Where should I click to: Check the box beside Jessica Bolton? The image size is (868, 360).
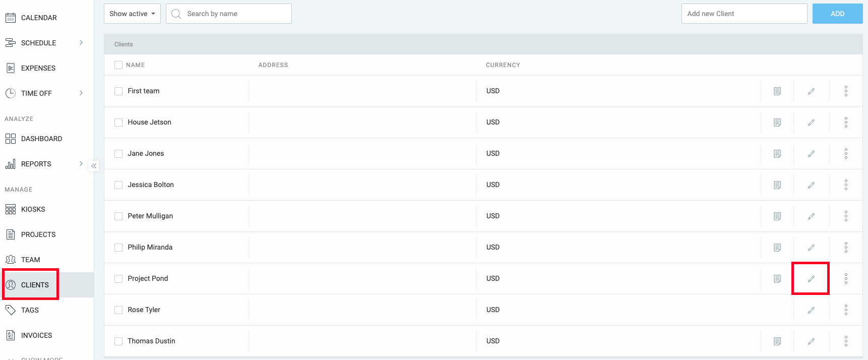click(118, 185)
